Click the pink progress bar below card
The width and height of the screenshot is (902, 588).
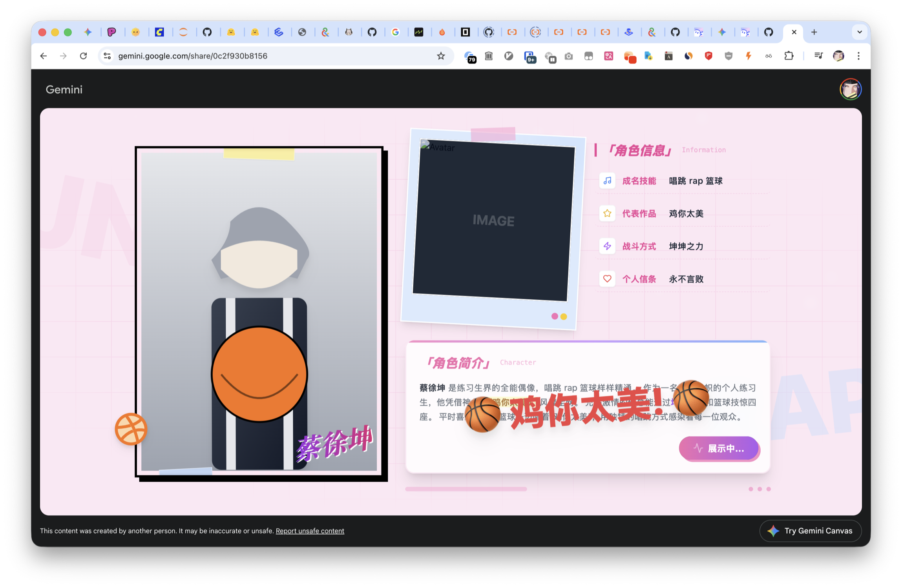click(466, 489)
